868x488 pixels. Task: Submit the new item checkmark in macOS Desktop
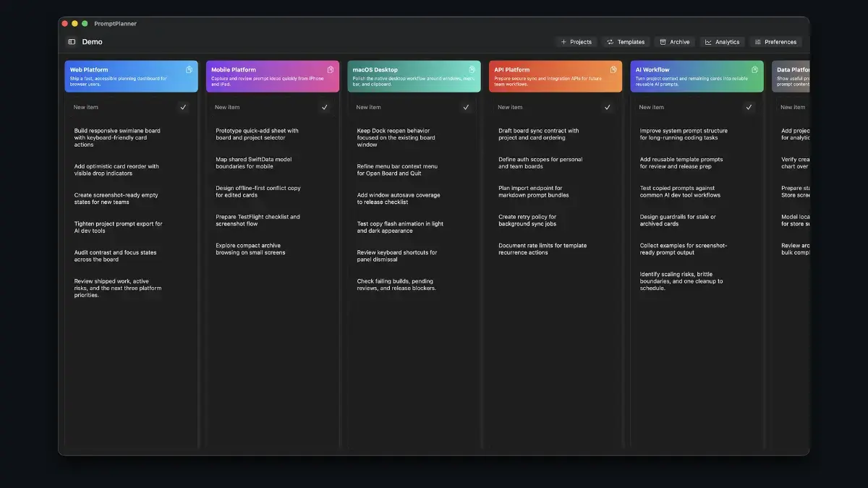point(466,107)
